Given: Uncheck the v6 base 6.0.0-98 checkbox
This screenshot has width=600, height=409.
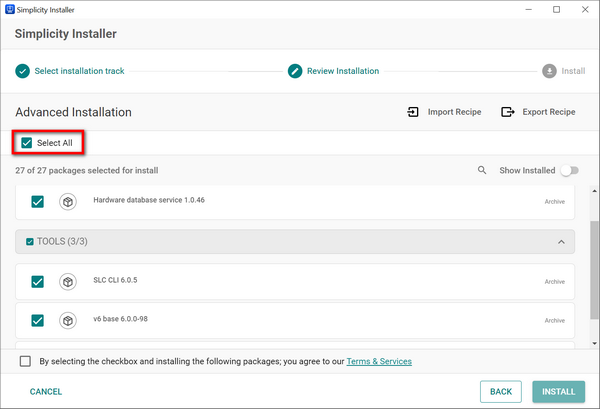Looking at the screenshot, I should tap(38, 321).
